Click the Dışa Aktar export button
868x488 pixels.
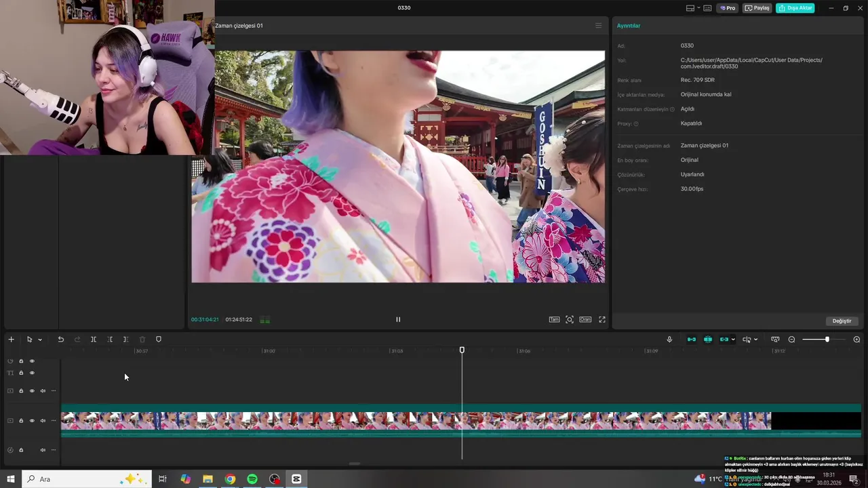(x=795, y=8)
